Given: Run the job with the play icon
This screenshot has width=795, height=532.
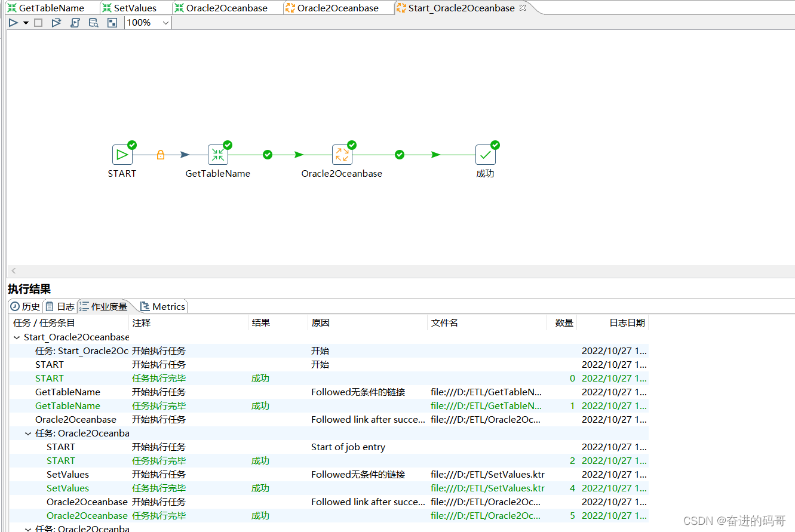Looking at the screenshot, I should coord(13,23).
